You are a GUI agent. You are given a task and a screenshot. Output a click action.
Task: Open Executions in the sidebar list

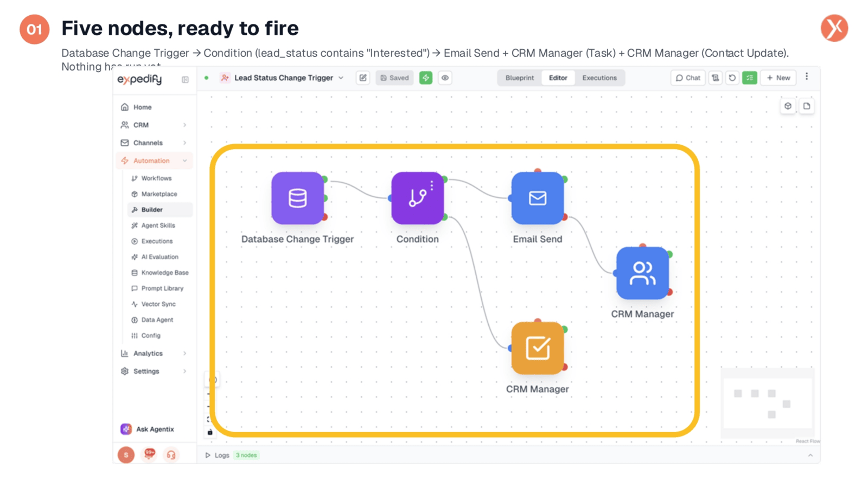[x=160, y=241]
